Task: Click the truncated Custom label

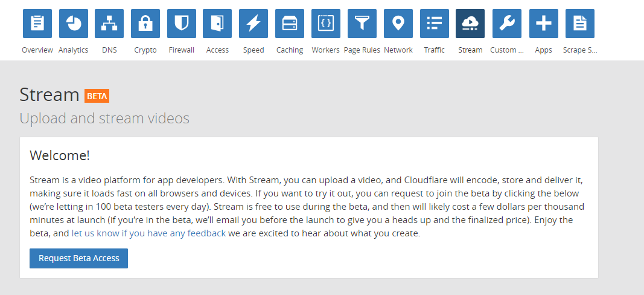Action: point(507,50)
